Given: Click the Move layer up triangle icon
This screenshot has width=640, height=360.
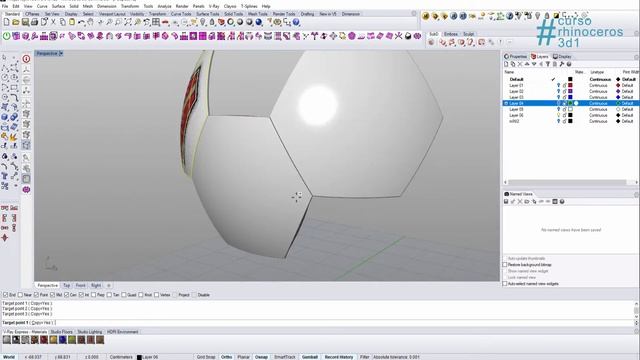Looking at the screenshot, I should click(x=527, y=64).
